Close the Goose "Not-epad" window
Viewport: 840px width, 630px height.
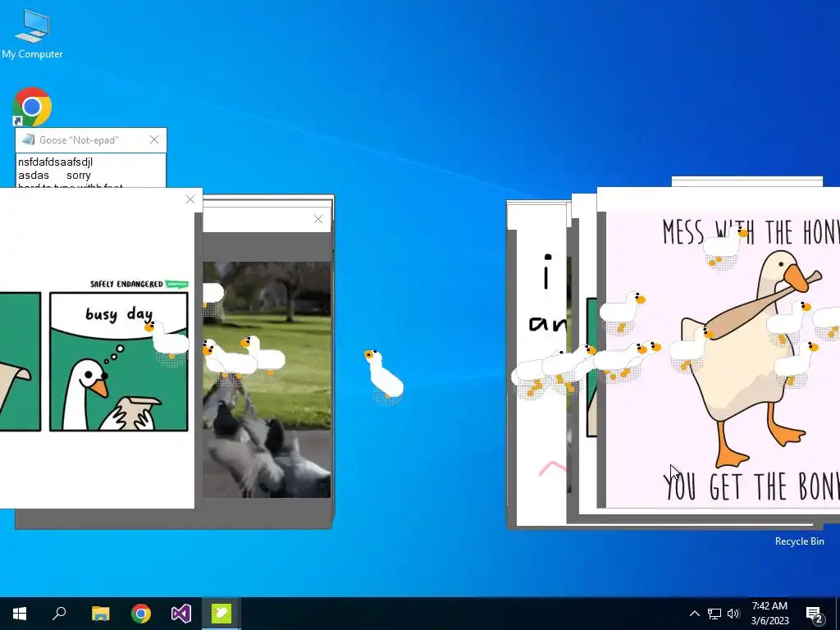(154, 139)
